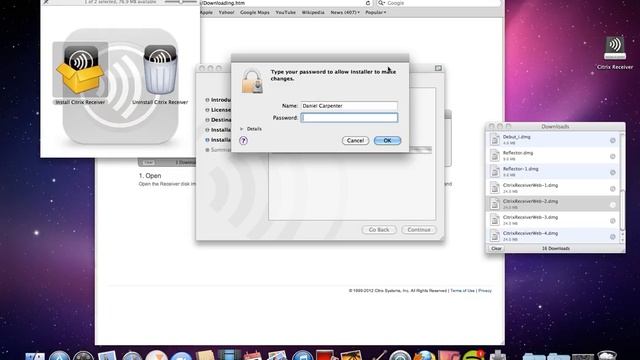Click the file icon for Debut_i.dmg
The height and width of the screenshot is (360, 640).
click(495, 140)
